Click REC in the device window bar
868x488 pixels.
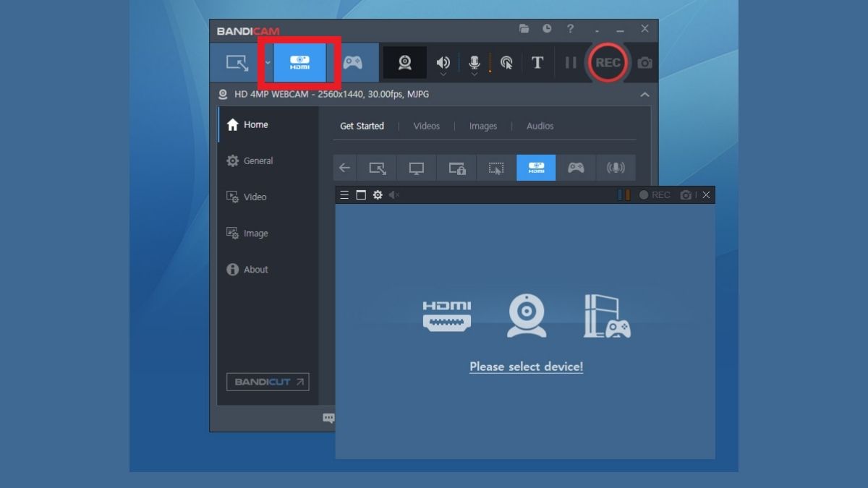(x=654, y=195)
